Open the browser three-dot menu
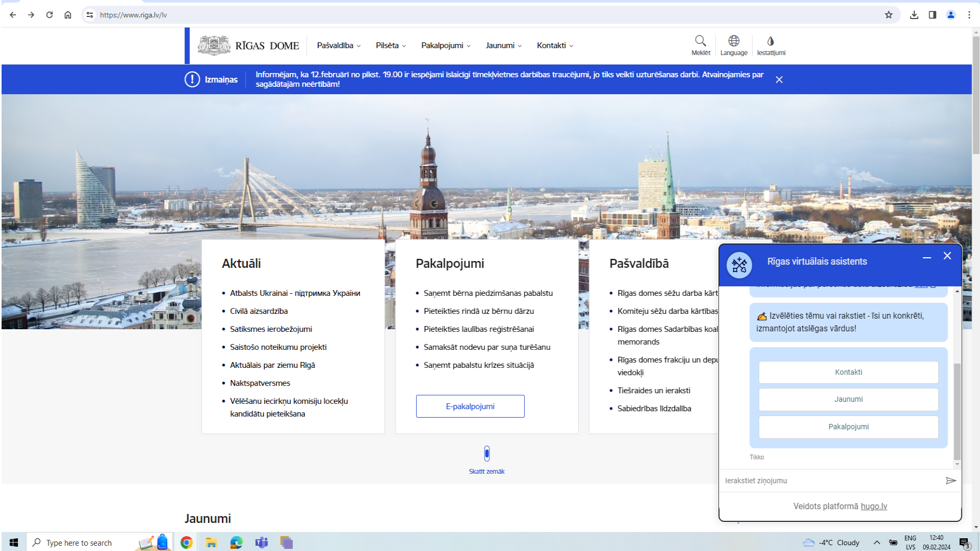 [x=969, y=15]
